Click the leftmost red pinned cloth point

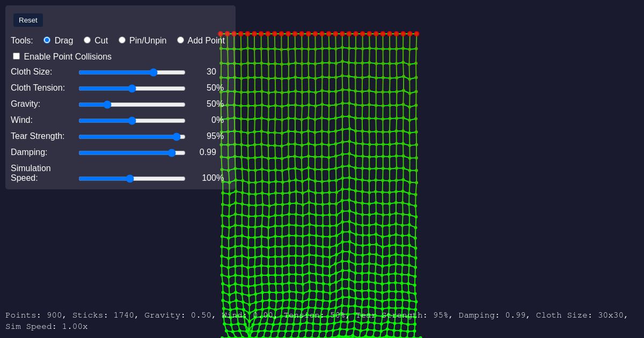pos(221,34)
